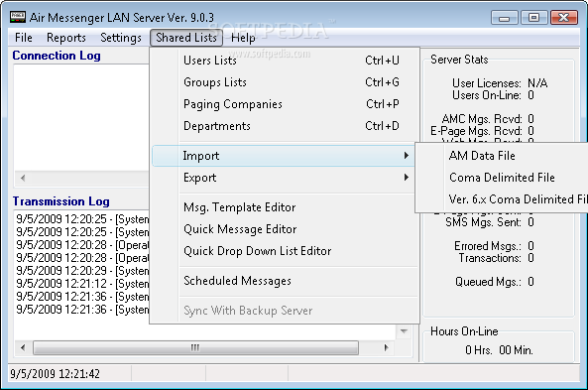Click Transmission Log horizontal scrollbar thumb
Image resolution: width=588 pixels, height=390 pixels.
click(195, 347)
